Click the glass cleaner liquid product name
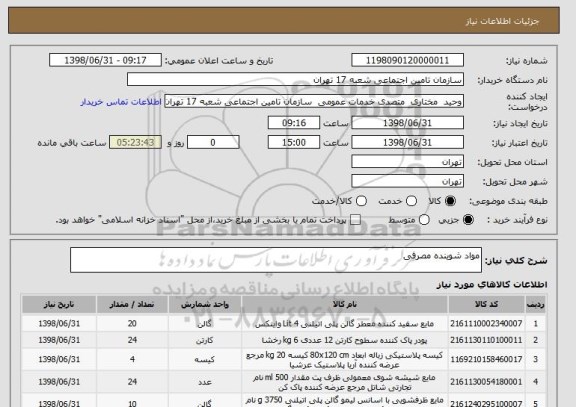Viewport: 576px width, 407px height. [x=344, y=382]
